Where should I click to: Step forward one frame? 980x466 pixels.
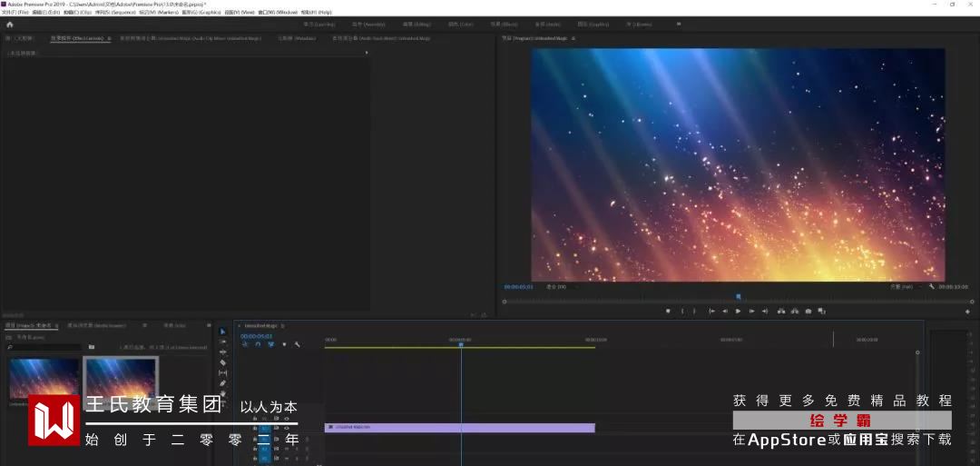752,311
